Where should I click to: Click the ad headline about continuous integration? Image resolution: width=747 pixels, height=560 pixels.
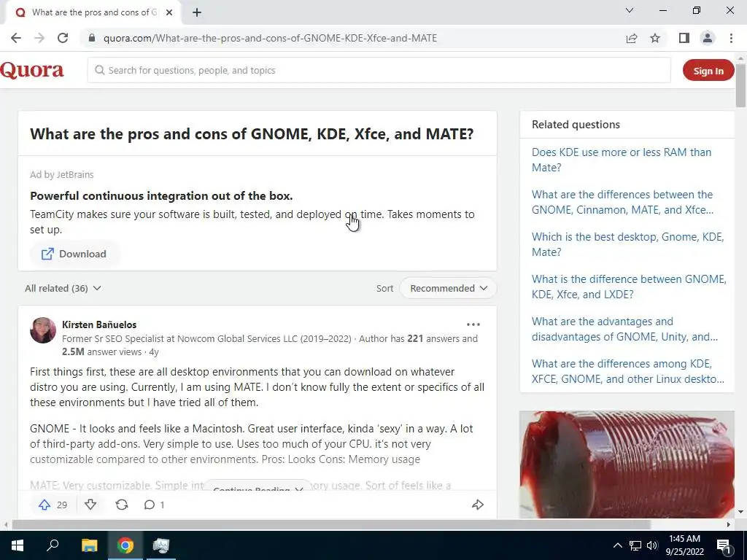point(161,195)
